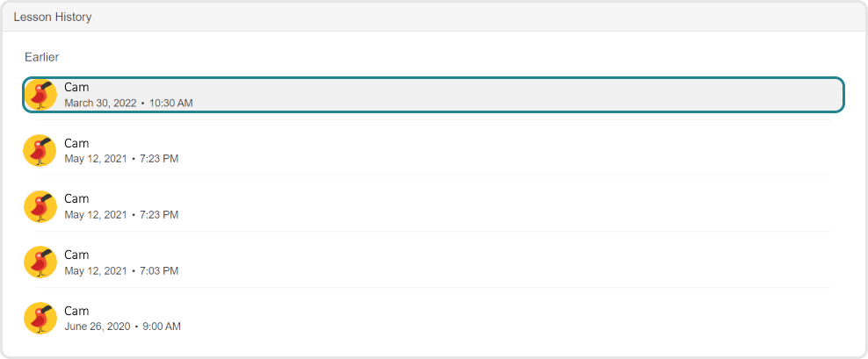The width and height of the screenshot is (868, 359).
Task: Click the avatar of the upper 7:23 PM lesson
Action: point(40,151)
